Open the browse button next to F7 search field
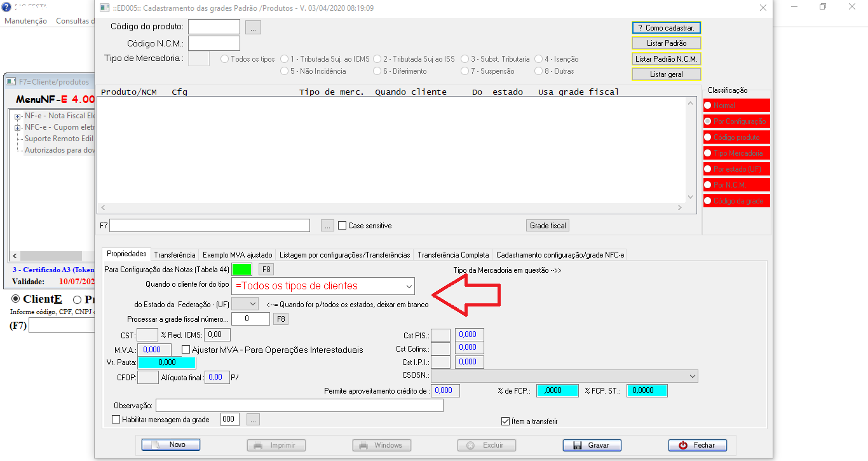This screenshot has width=868, height=461. 327,226
